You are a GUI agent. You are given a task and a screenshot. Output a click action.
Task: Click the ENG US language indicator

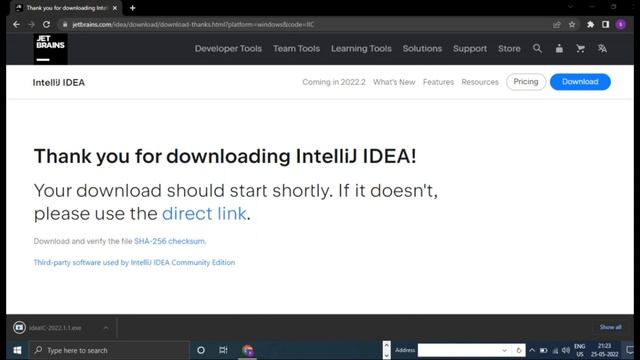(580, 350)
